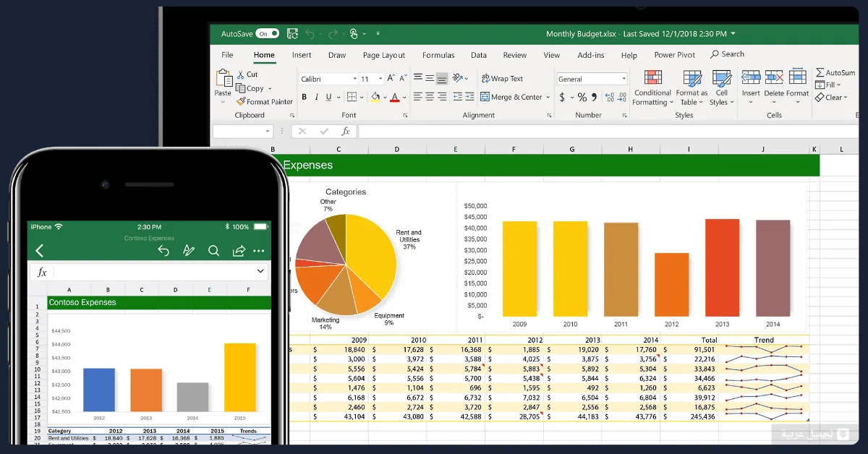Click the Cut button
This screenshot has height=454, width=868.
247,74
